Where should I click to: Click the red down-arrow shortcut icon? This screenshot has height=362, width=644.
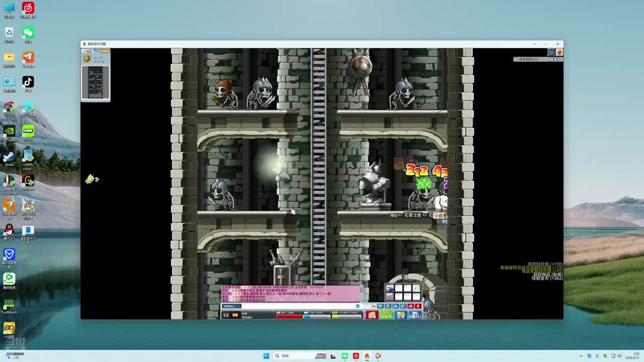(x=418, y=306)
